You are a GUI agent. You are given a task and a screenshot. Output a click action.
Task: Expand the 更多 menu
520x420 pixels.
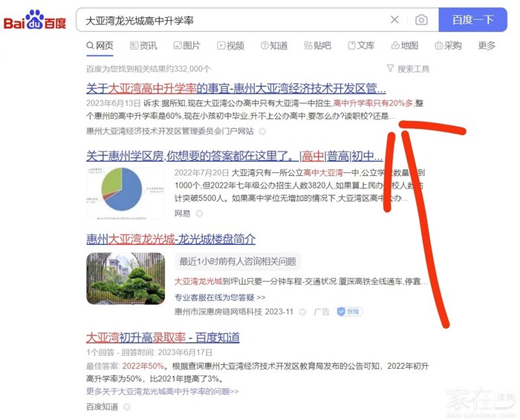point(487,46)
